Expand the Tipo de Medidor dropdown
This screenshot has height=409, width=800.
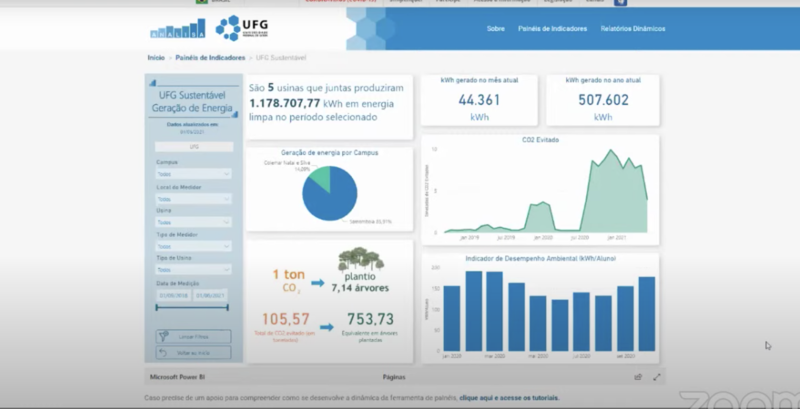point(193,246)
